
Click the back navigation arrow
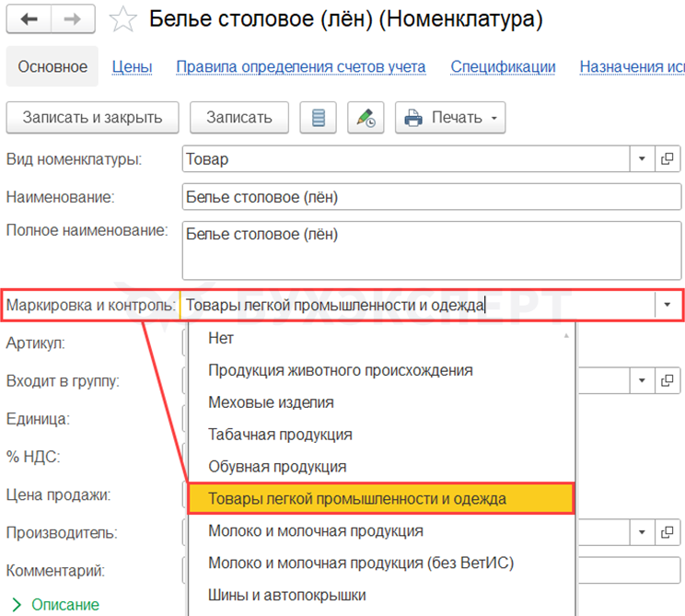tap(29, 18)
